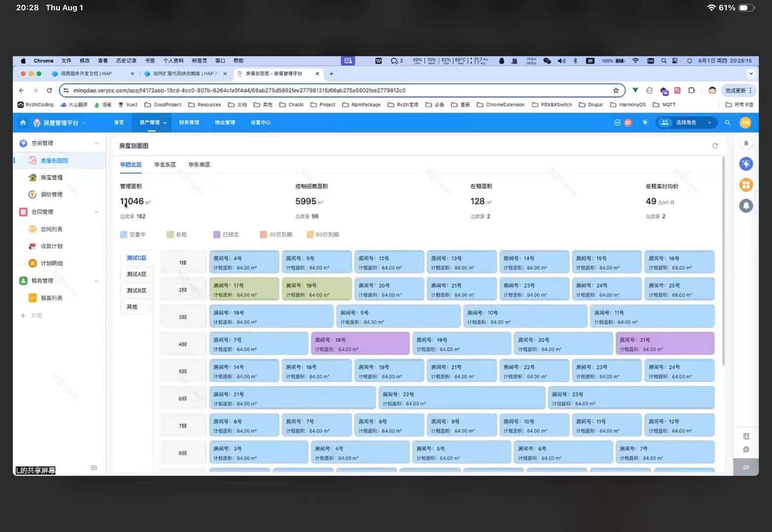Click the Wi-Fi icon in macOS menu bar
The image size is (772, 532).
(x=636, y=61)
